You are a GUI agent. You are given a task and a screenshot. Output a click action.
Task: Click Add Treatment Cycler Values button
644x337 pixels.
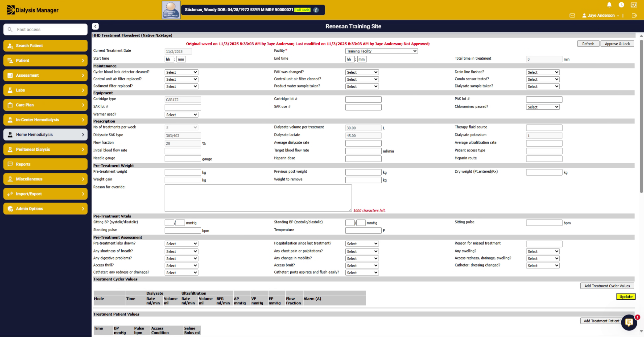(x=607, y=286)
